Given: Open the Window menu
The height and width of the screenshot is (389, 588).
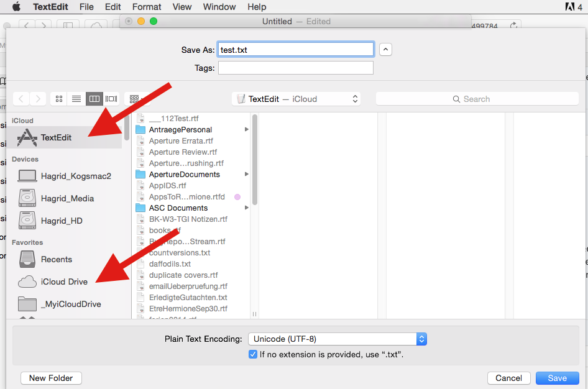Looking at the screenshot, I should (x=219, y=7).
